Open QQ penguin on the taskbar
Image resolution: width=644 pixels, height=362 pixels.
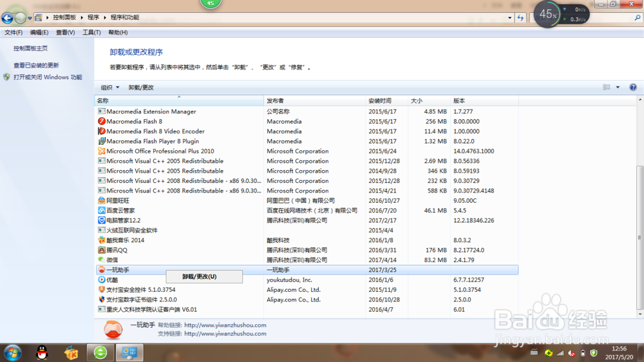(x=42, y=353)
